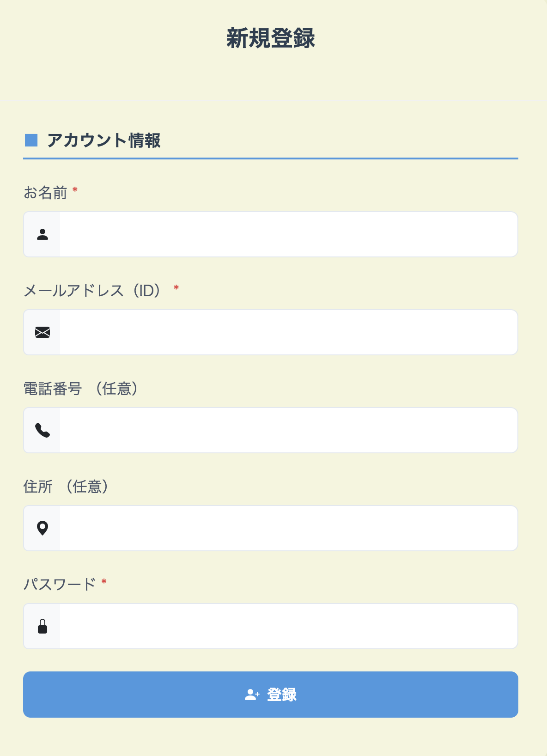Image resolution: width=547 pixels, height=756 pixels.
Task: Click the red asterisk next to パスワード
Action: pos(104,582)
